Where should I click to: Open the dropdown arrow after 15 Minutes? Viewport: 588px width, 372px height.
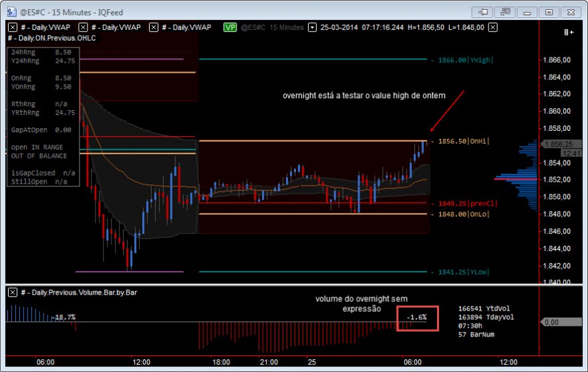coord(312,27)
